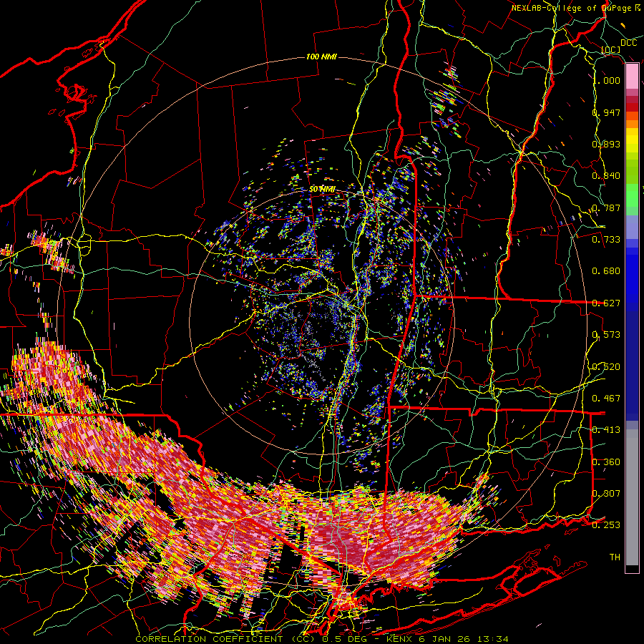This screenshot has width=644, height=644.
Task: Click the 0.627 color scale value
Action: tap(606, 303)
